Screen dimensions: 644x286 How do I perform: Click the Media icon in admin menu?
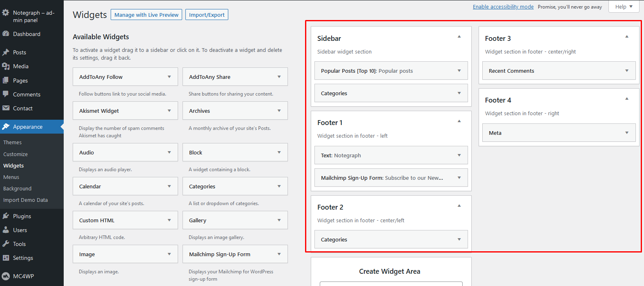[6, 66]
